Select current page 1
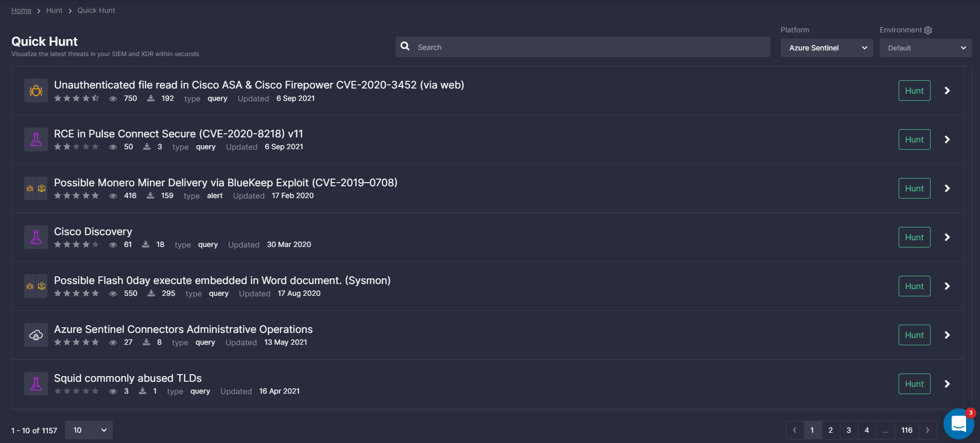This screenshot has width=980, height=443. 812,430
